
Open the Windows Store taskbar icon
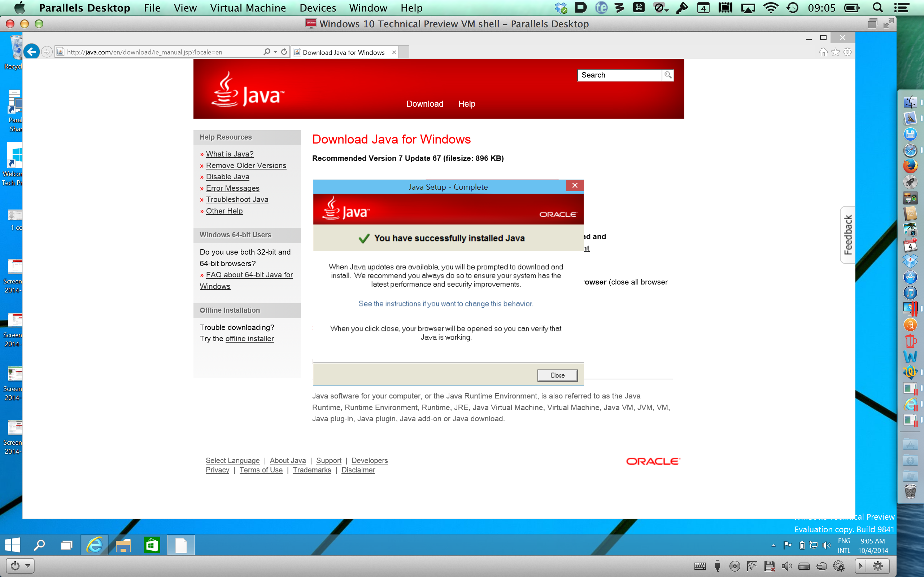tap(152, 545)
